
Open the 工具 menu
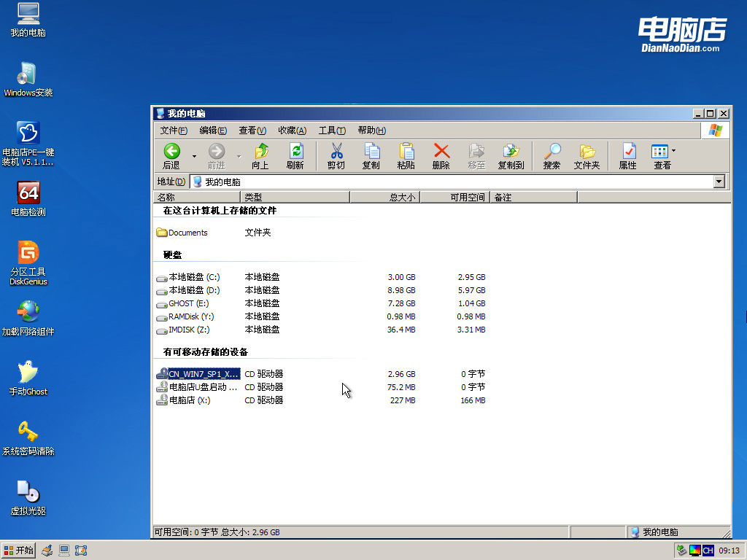pyautogui.click(x=332, y=130)
